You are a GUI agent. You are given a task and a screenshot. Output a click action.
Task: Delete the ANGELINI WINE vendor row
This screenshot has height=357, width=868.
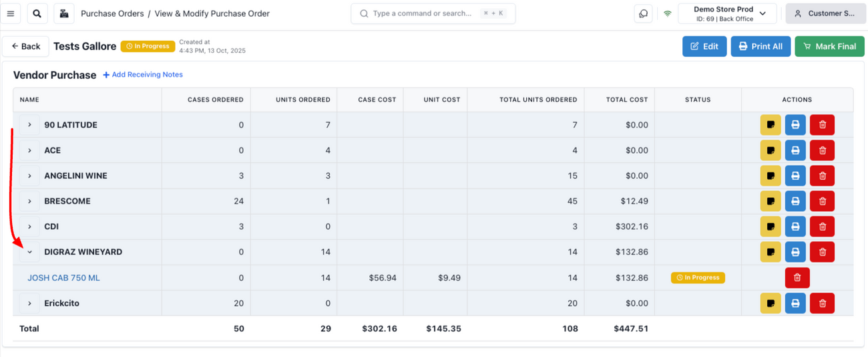coord(822,176)
